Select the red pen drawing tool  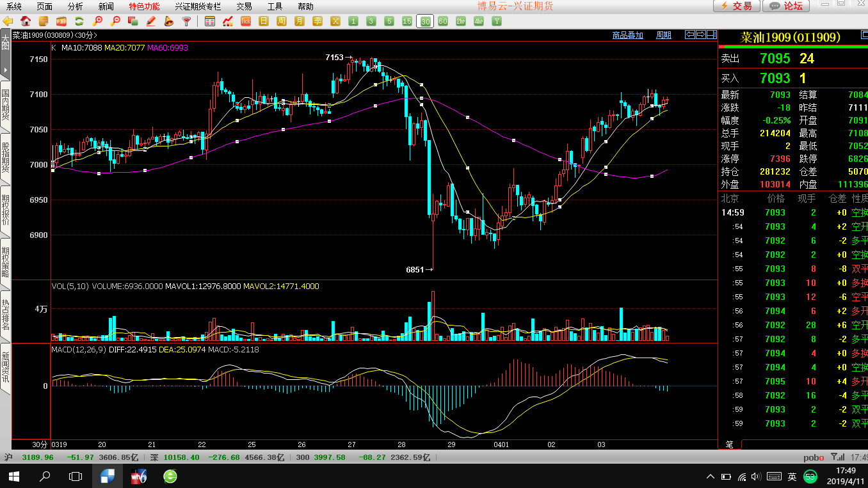[x=151, y=21]
